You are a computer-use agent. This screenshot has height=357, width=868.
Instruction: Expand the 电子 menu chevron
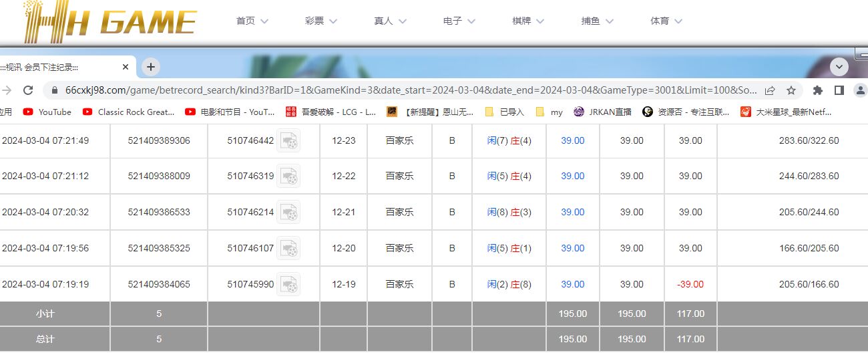471,21
